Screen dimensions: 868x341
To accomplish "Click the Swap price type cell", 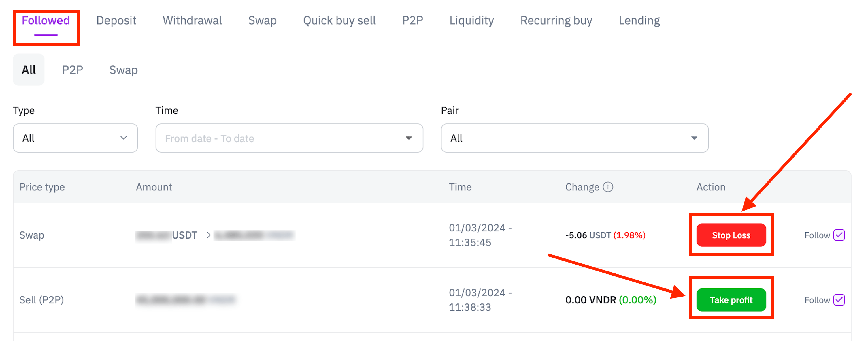I will [x=32, y=235].
